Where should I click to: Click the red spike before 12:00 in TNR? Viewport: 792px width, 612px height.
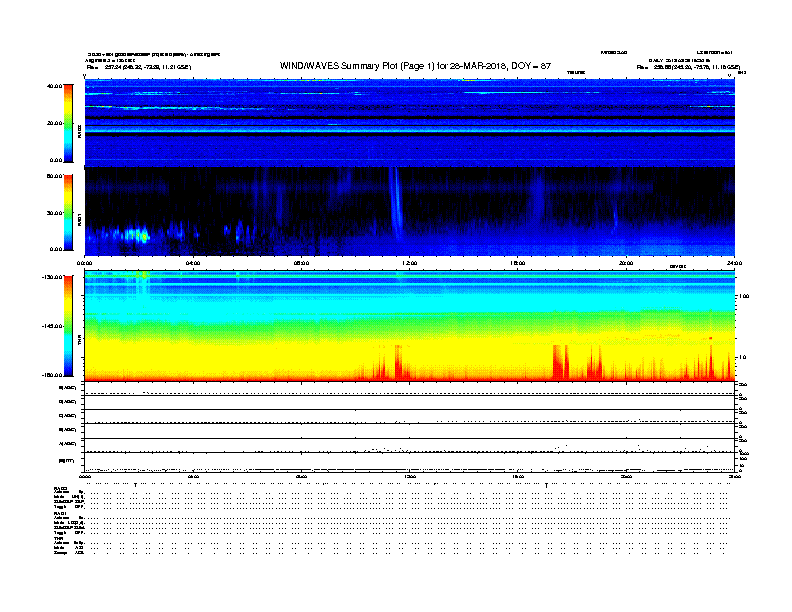point(399,362)
